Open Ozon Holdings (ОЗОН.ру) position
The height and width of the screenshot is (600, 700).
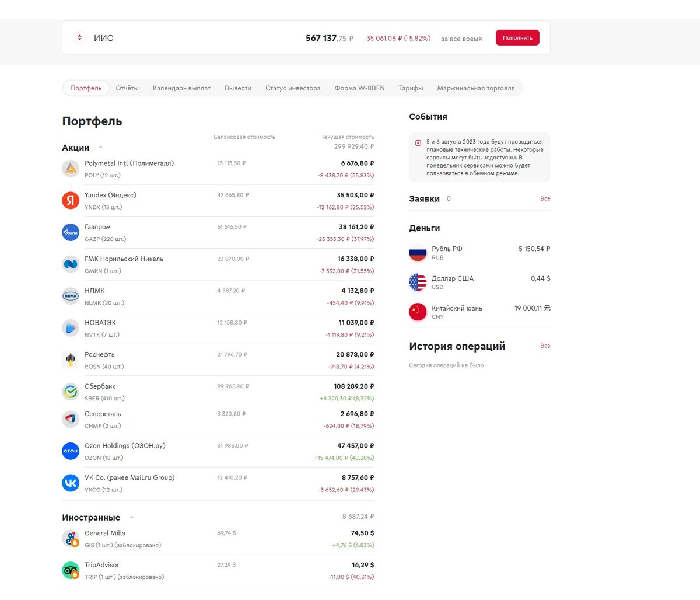[x=125, y=445]
